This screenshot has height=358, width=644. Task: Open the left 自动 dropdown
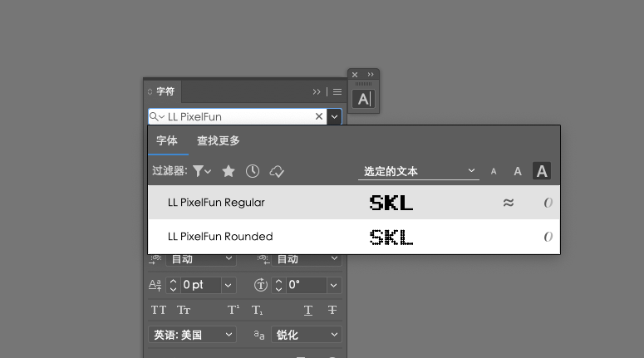click(201, 259)
